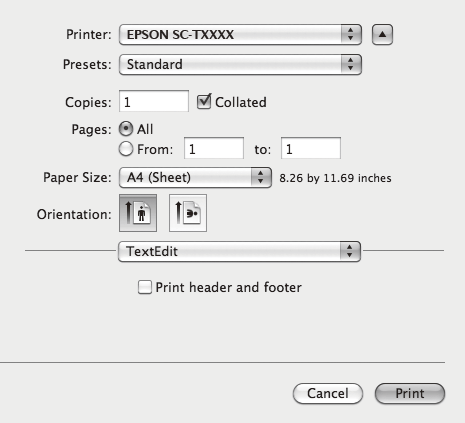Select portrait orientation icon
Viewport: 465px width, 423px height.
click(x=138, y=213)
